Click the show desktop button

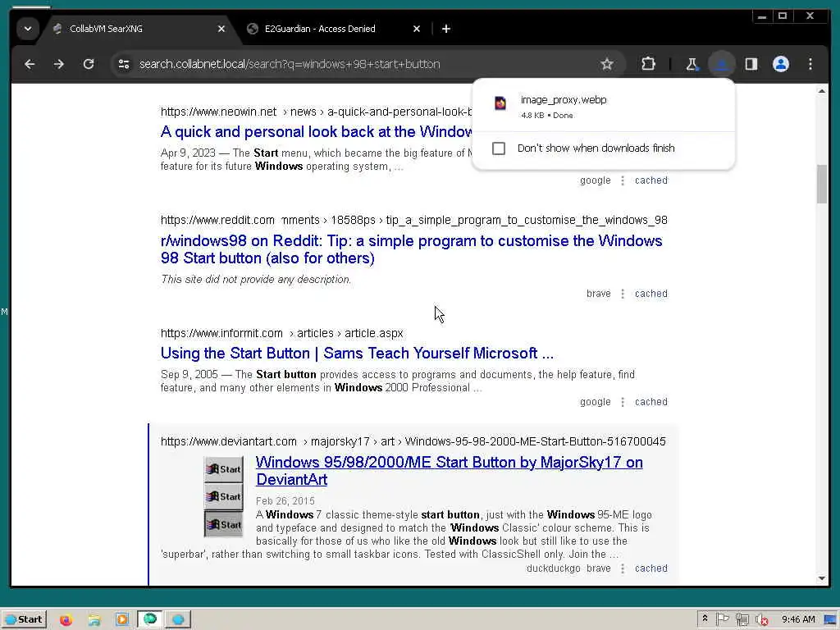(831, 620)
